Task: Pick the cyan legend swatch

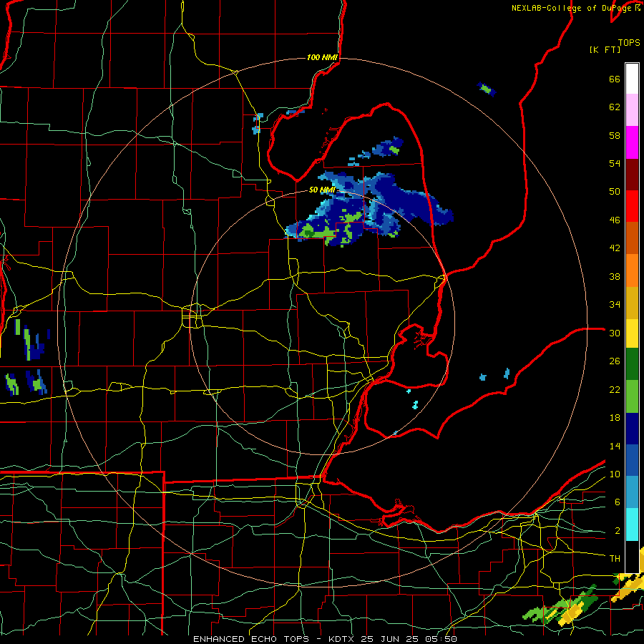Action: click(632, 525)
